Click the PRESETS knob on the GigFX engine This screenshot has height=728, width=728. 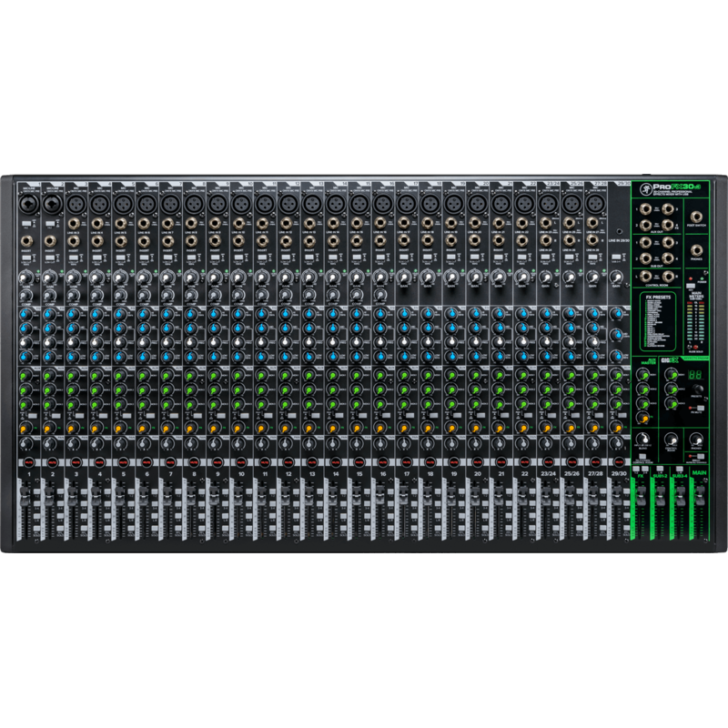[x=698, y=389]
